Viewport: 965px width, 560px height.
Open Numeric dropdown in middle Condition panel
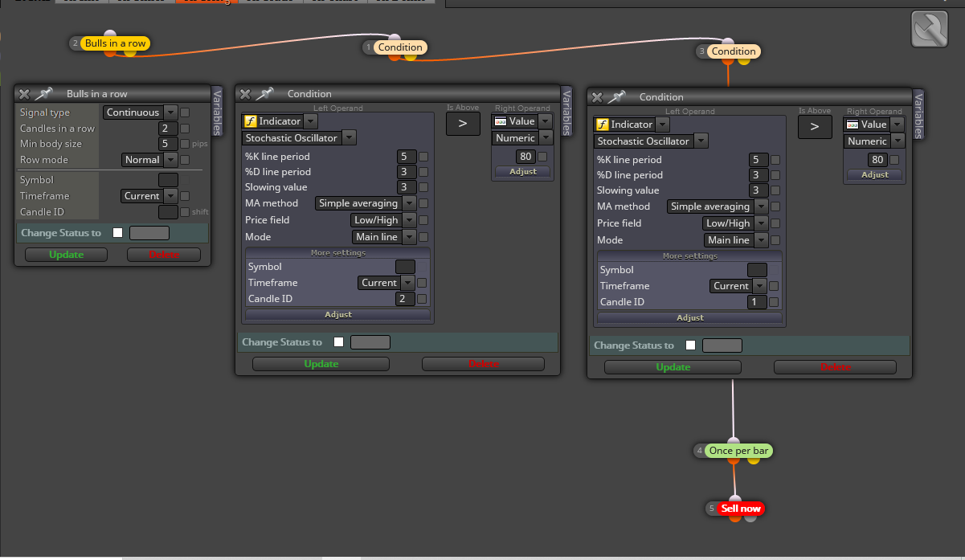(521, 138)
